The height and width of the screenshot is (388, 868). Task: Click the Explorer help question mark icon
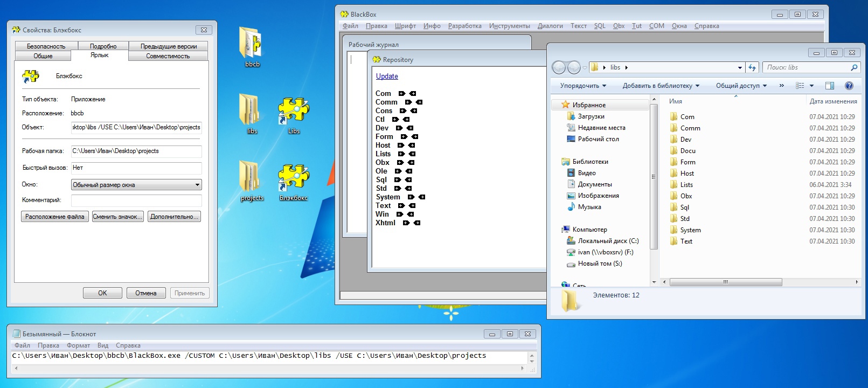coord(849,86)
